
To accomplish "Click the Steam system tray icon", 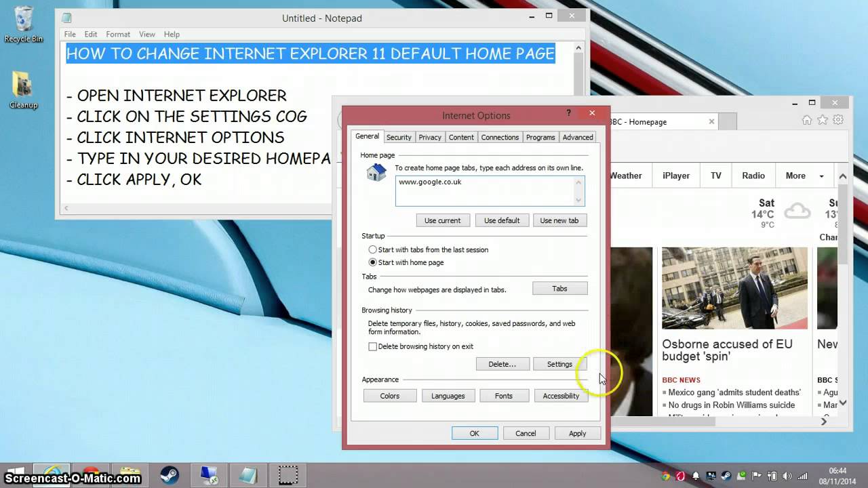I will click(x=726, y=476).
